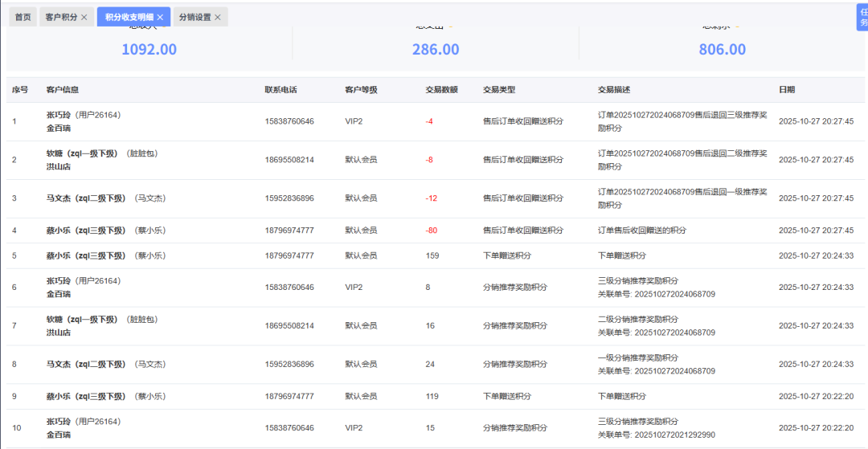The image size is (868, 449).
Task: Click related order number in row 6
Action: click(674, 294)
